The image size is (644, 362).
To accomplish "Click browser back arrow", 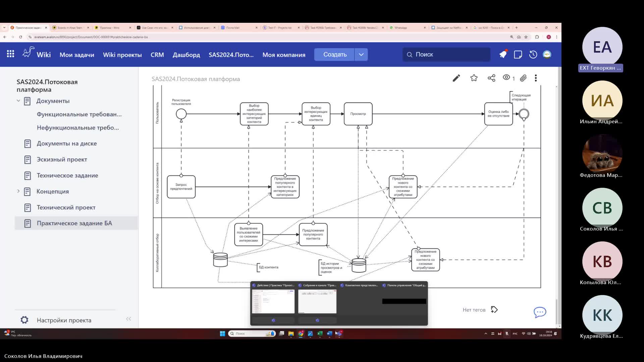I will click(x=5, y=37).
